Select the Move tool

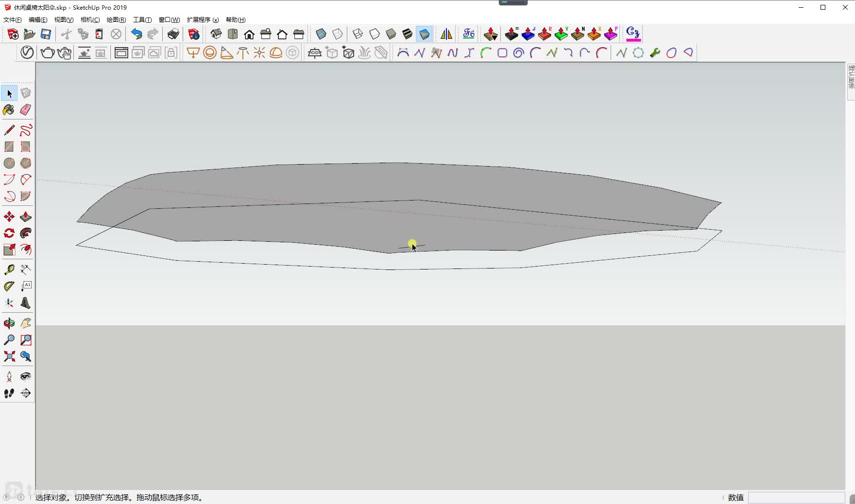(x=9, y=217)
